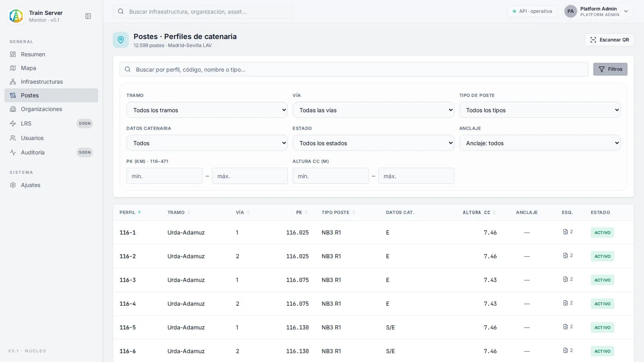
Task: Open the Anclaje dropdown 'Anclaje: todos'
Action: (540, 143)
